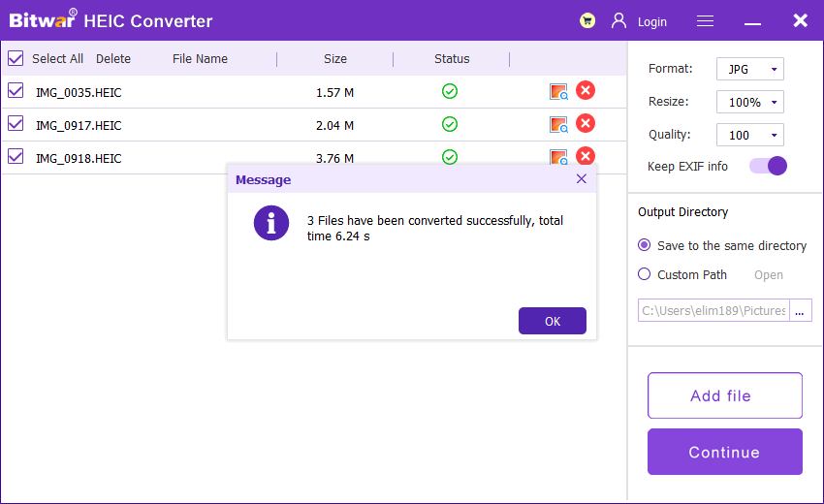Click size value 2.04 M
Viewport: 824px width, 504px height.
(x=334, y=126)
